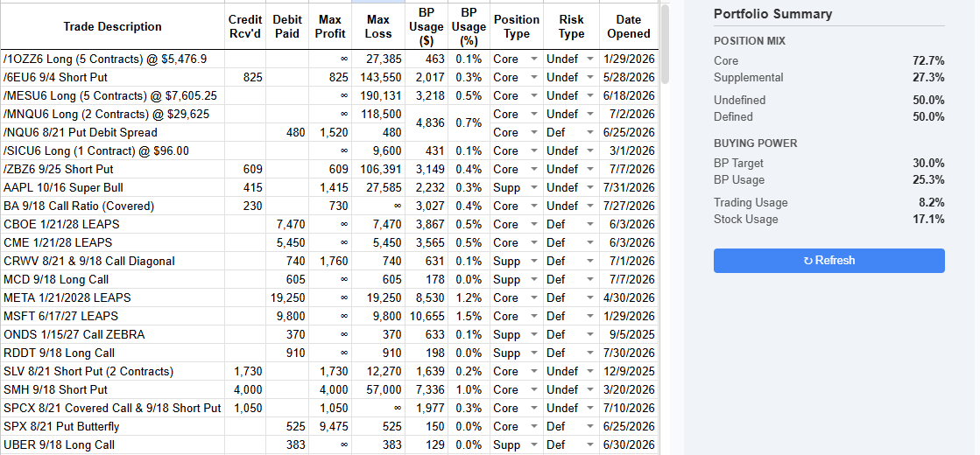Click the Trading Usage value 8.2%
Viewport: 980px width, 455px height.
[931, 202]
